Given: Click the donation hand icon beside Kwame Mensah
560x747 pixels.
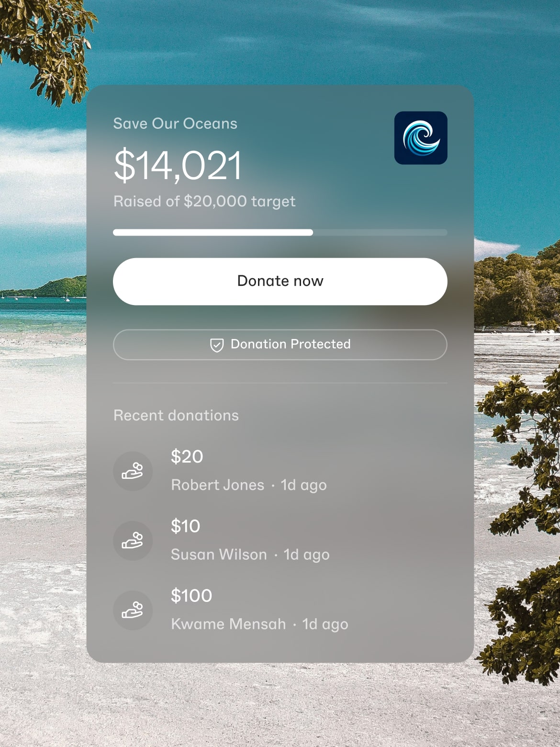Looking at the screenshot, I should (x=133, y=610).
